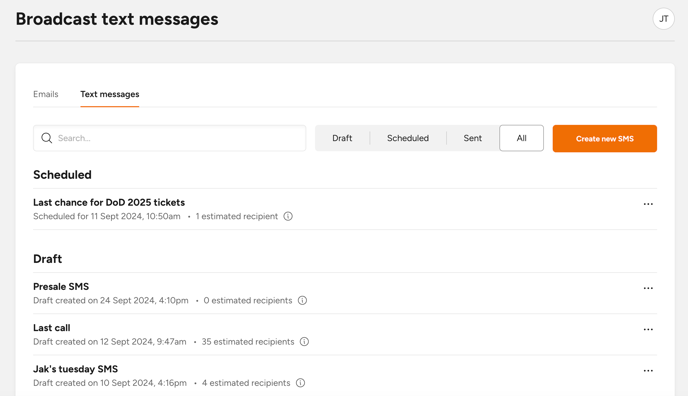Open the Presale SMS draft
Image resolution: width=688 pixels, height=396 pixels.
click(x=61, y=286)
